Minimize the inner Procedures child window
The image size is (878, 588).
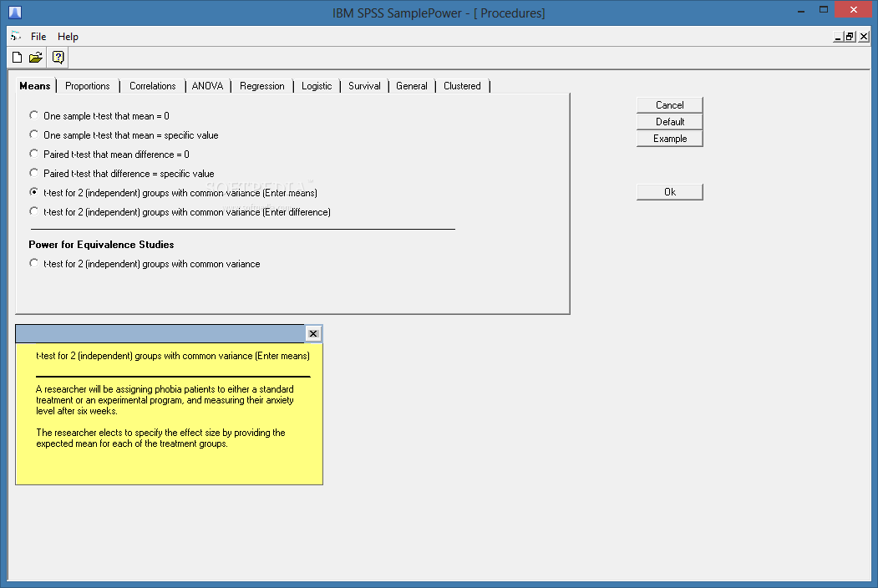[838, 37]
